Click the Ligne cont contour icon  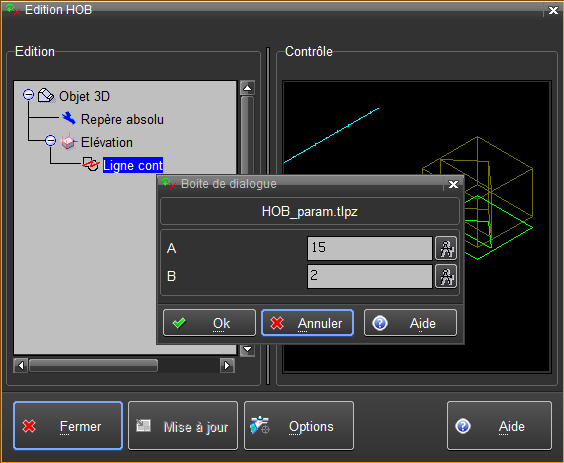point(90,164)
